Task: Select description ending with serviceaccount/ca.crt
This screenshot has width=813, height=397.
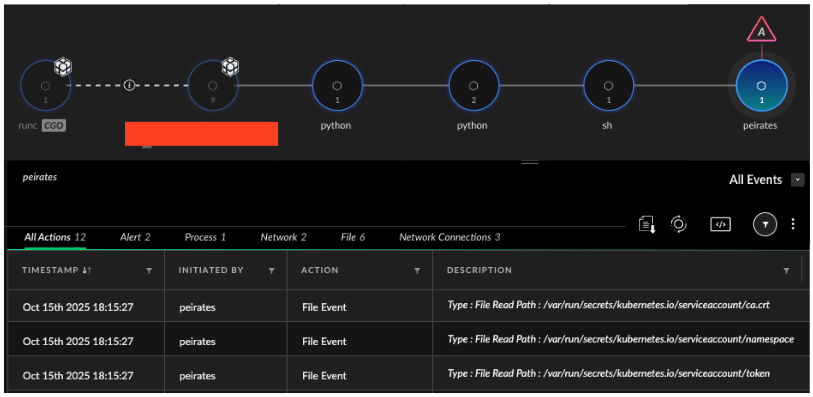Action: point(609,305)
